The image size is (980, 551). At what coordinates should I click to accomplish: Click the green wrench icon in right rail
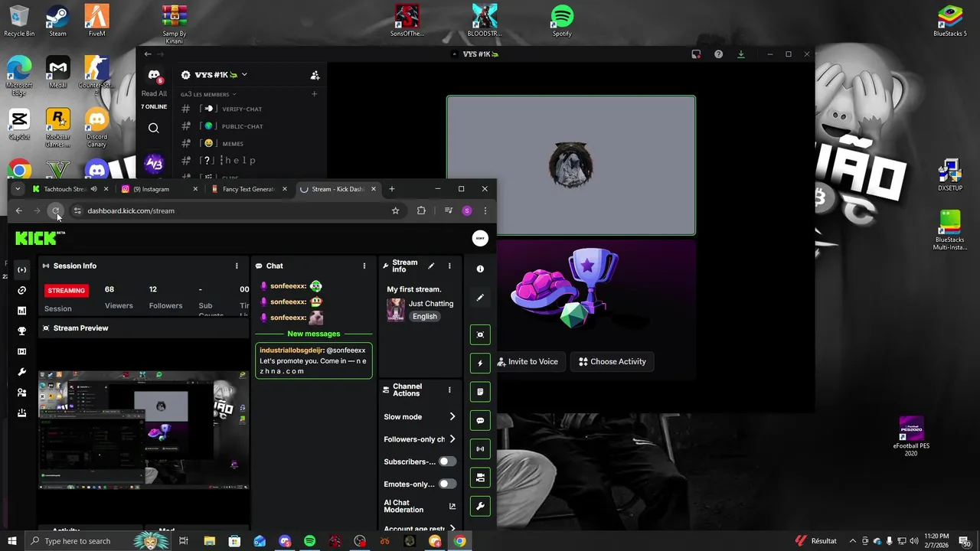[480, 506]
